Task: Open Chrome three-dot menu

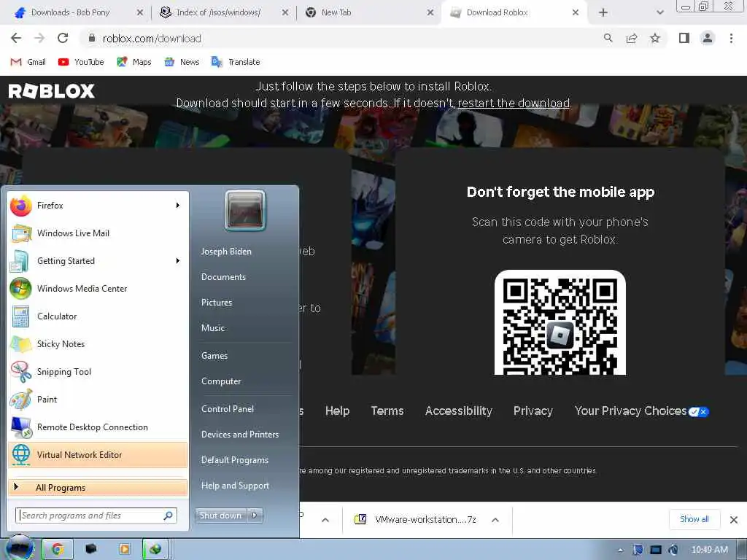Action: pos(731,38)
